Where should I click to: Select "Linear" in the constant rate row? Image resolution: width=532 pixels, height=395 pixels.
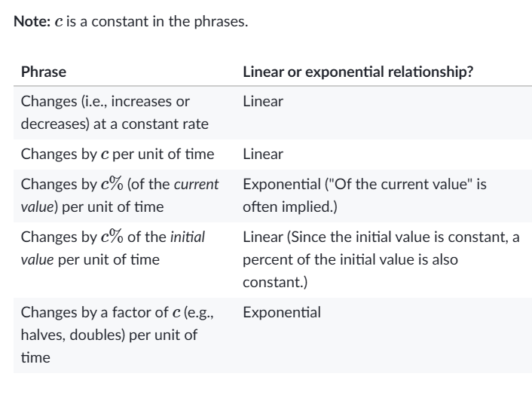coord(263,101)
